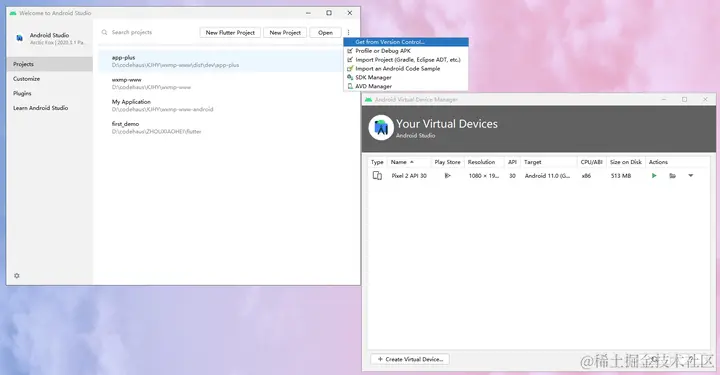This screenshot has width=720, height=375.
Task: Click the 1080 × 19... resolution cell
Action: click(x=484, y=176)
